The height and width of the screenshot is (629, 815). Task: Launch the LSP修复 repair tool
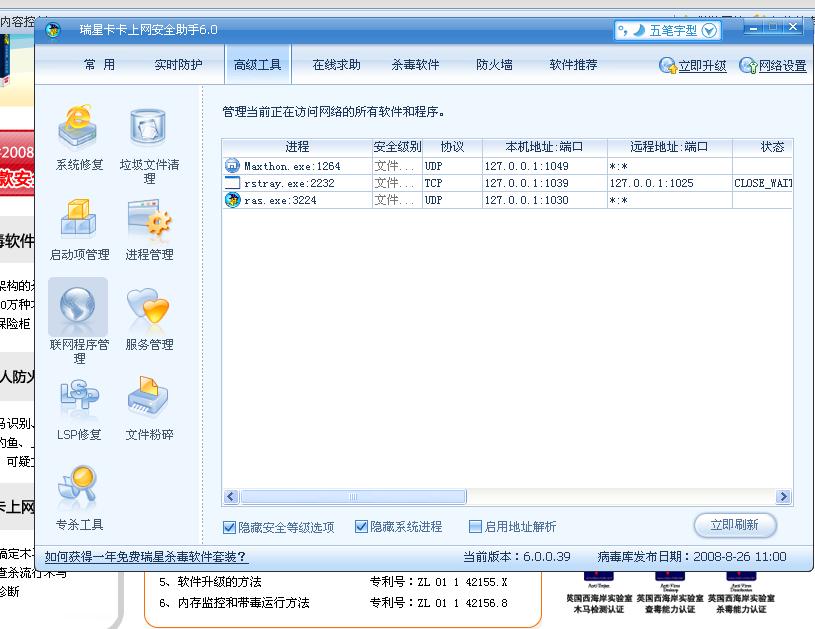pyautogui.click(x=78, y=410)
